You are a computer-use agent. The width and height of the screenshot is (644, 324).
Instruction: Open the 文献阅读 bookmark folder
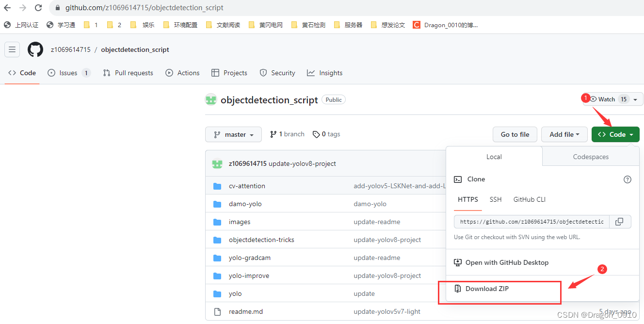point(223,25)
